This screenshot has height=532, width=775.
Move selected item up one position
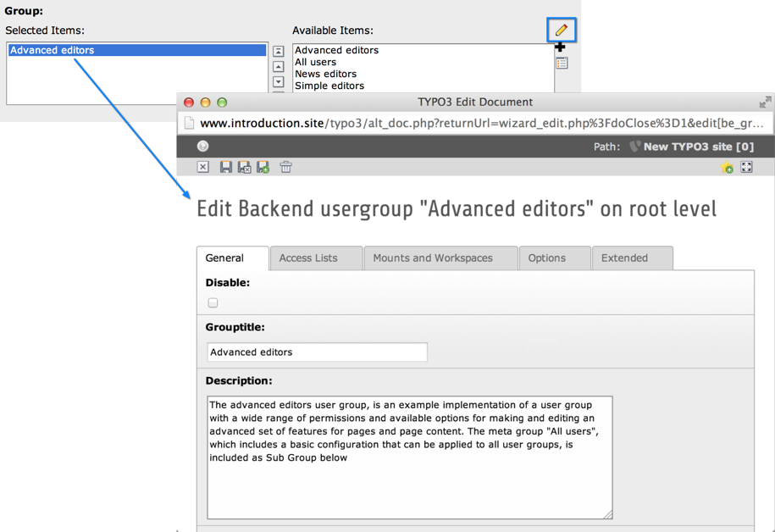279,66
